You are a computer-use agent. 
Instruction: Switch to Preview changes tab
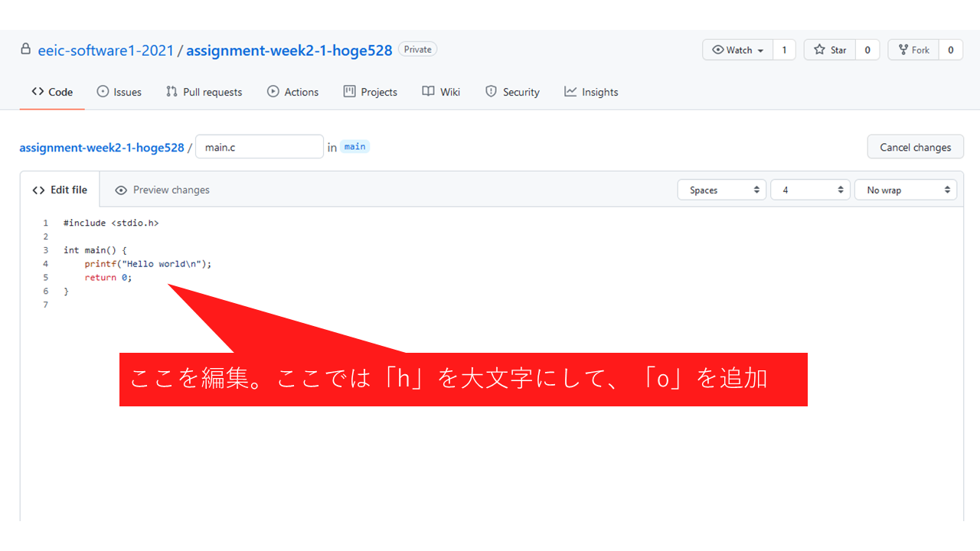point(162,190)
